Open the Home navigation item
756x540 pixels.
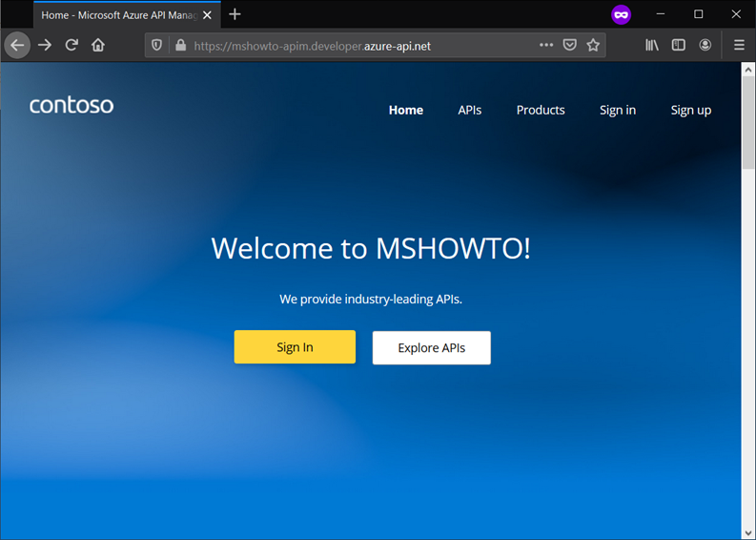point(406,110)
